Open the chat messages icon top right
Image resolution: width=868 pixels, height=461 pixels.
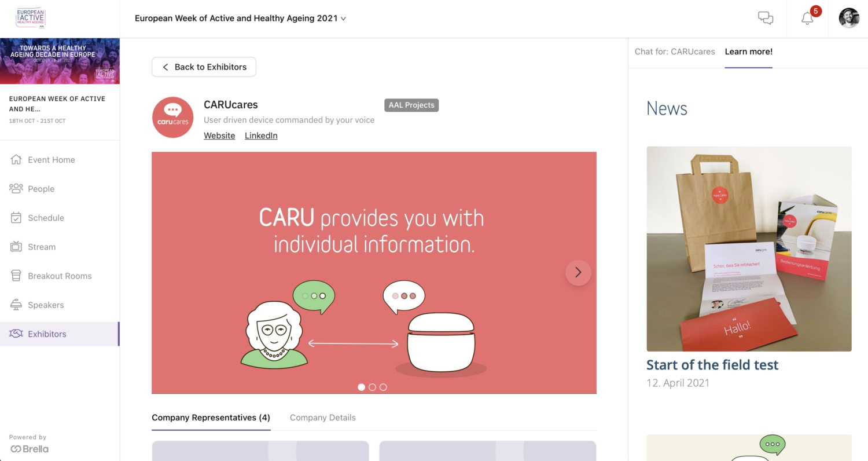point(766,18)
